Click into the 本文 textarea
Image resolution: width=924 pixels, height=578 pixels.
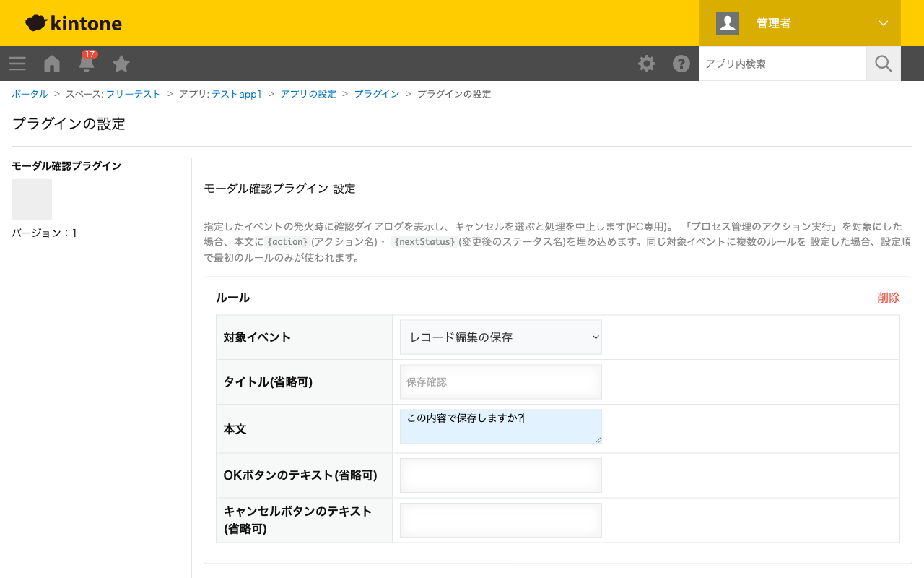[x=501, y=427]
